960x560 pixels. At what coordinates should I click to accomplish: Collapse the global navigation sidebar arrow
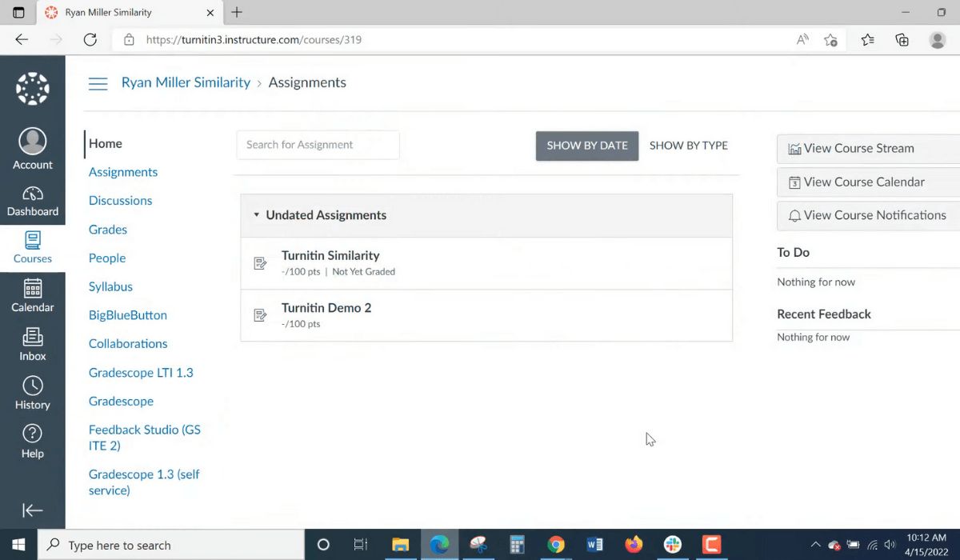click(33, 510)
